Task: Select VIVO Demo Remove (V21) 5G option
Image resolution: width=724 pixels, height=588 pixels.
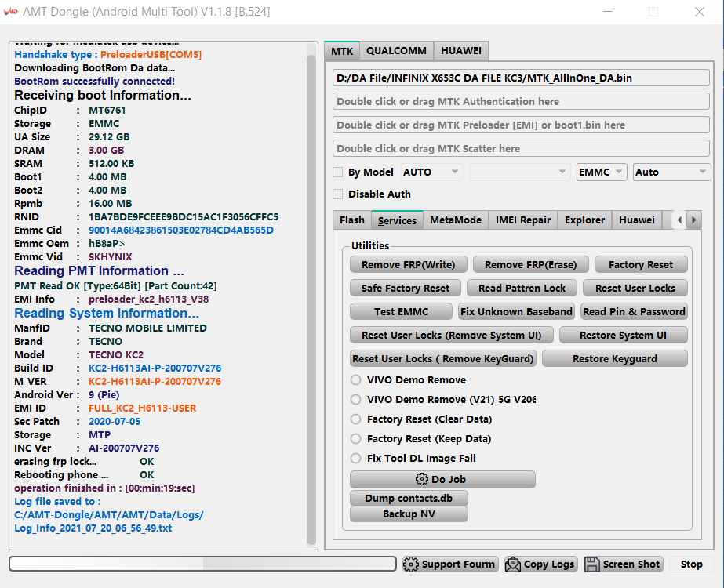Action: (x=355, y=399)
